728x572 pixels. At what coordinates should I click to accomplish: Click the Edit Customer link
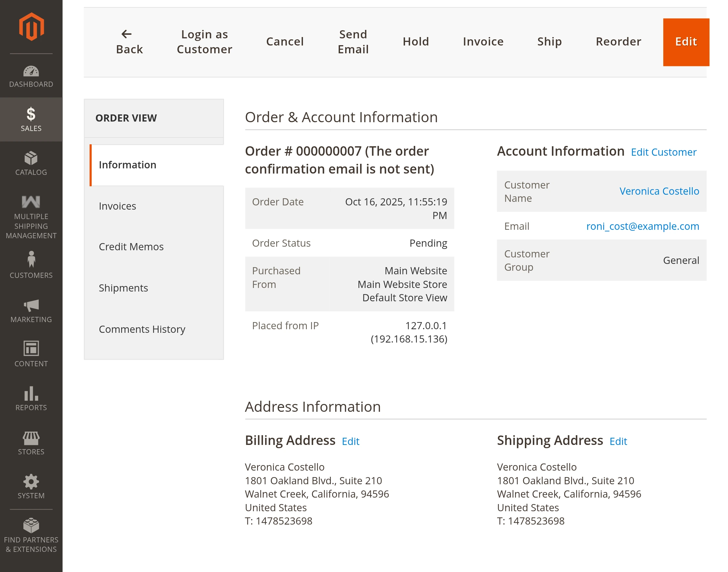[x=663, y=152]
